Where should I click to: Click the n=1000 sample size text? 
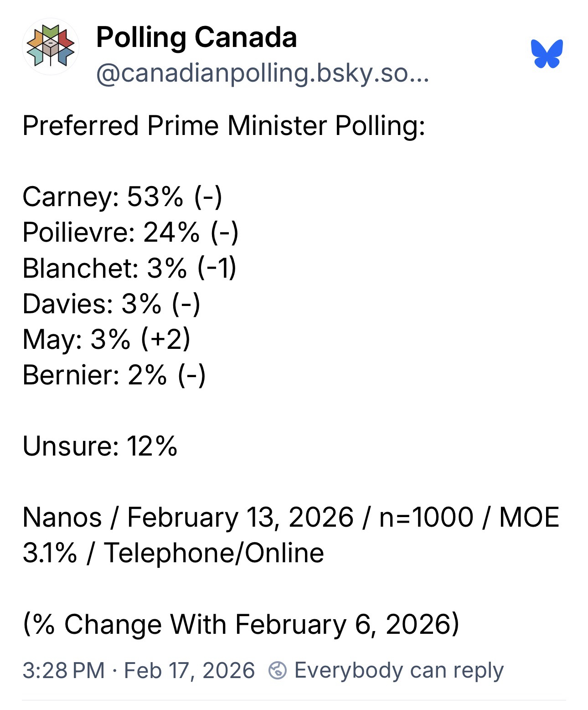coord(426,517)
